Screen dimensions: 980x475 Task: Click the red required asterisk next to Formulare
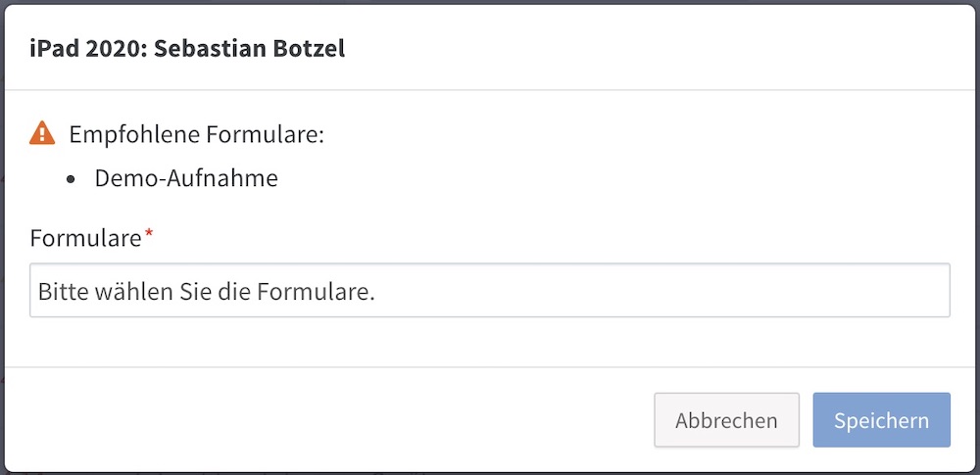[149, 233]
